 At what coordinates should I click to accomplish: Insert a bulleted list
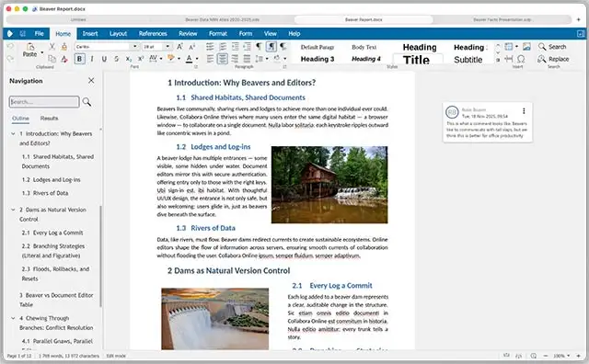210,46
